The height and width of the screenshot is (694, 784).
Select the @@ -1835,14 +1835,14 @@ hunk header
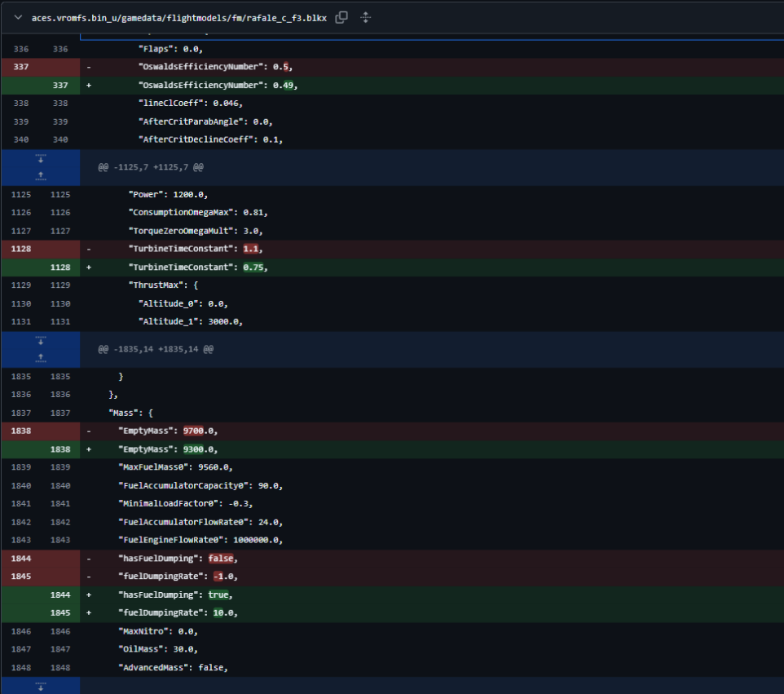coord(156,349)
